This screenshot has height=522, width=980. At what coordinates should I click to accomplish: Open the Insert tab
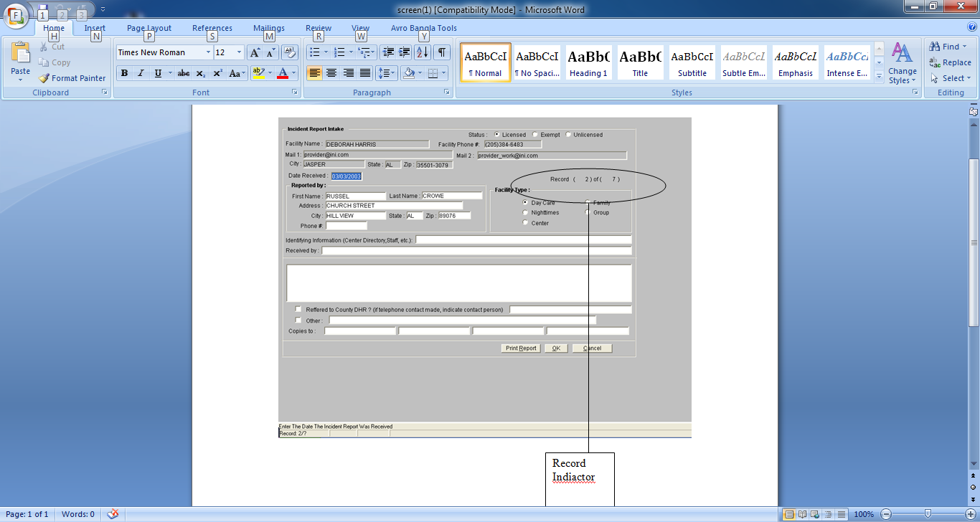click(x=95, y=28)
